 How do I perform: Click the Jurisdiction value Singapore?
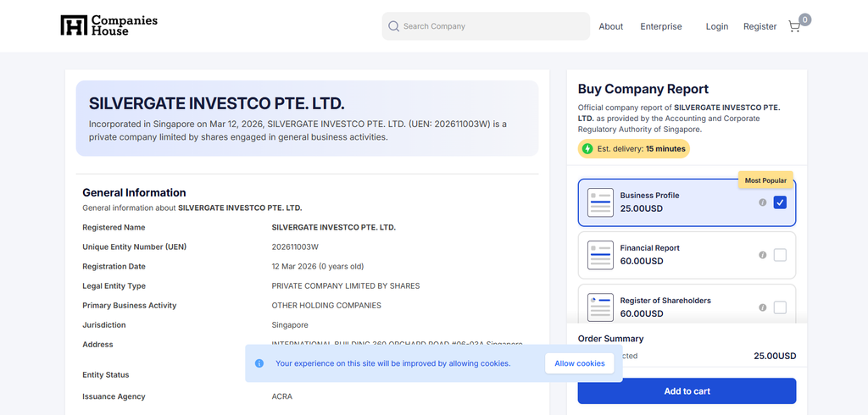pyautogui.click(x=290, y=325)
